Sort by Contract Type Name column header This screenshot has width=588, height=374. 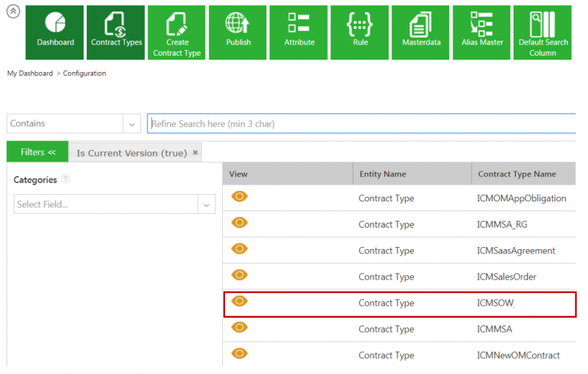(517, 174)
